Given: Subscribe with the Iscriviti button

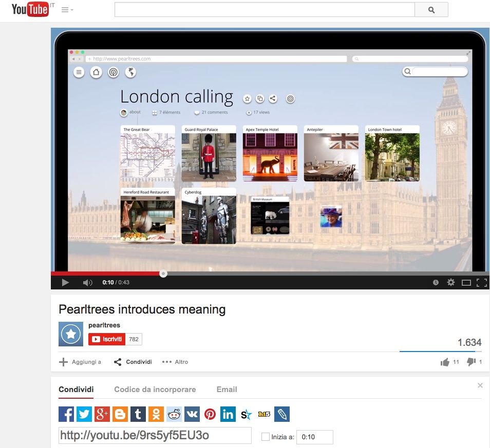Looking at the screenshot, I should (x=107, y=339).
